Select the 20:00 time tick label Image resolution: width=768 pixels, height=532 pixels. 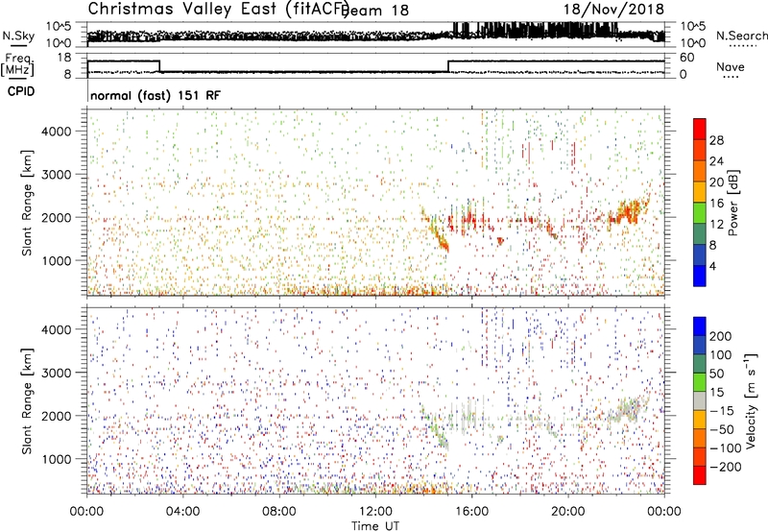(x=568, y=511)
